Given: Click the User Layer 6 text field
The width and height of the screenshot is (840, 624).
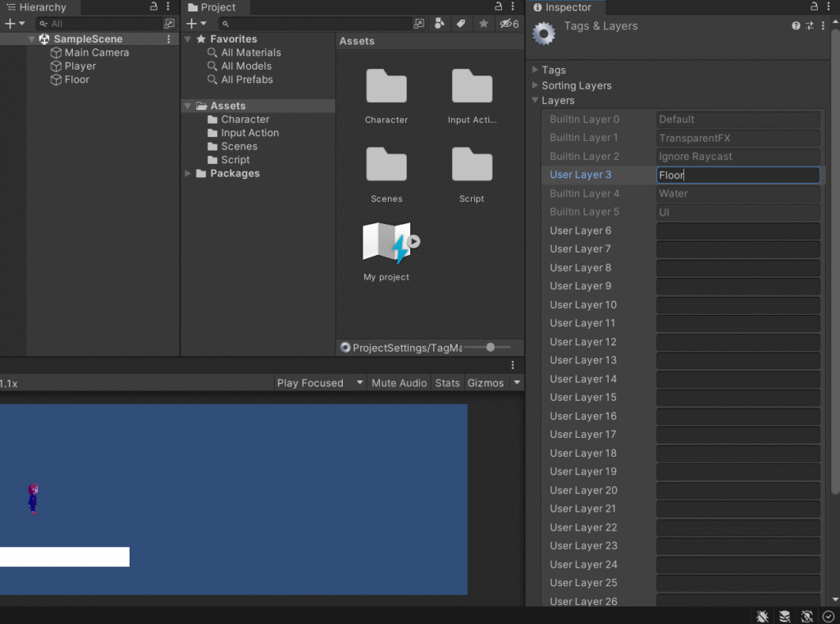Looking at the screenshot, I should click(x=737, y=231).
